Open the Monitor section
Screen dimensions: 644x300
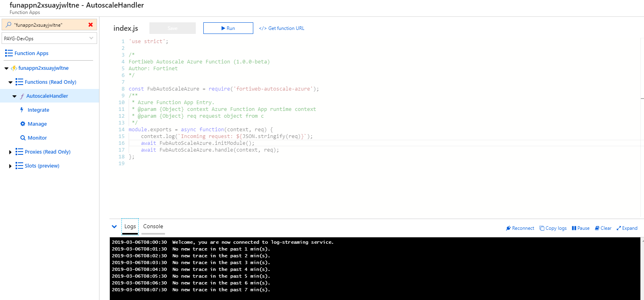pos(37,138)
